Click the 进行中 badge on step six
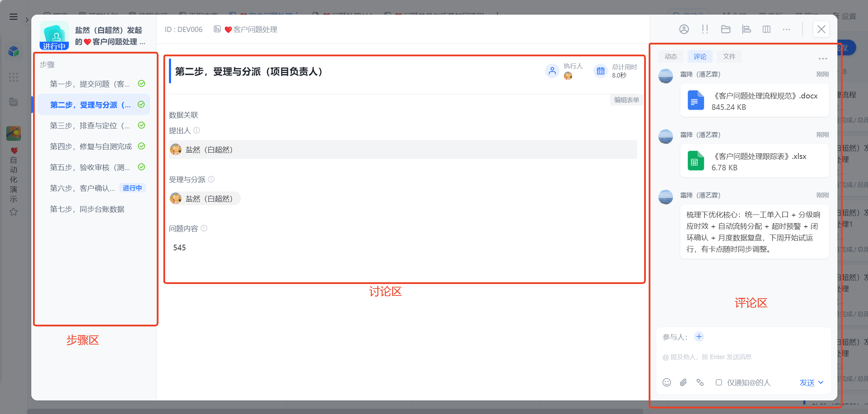The height and width of the screenshot is (414, 868). pos(132,188)
